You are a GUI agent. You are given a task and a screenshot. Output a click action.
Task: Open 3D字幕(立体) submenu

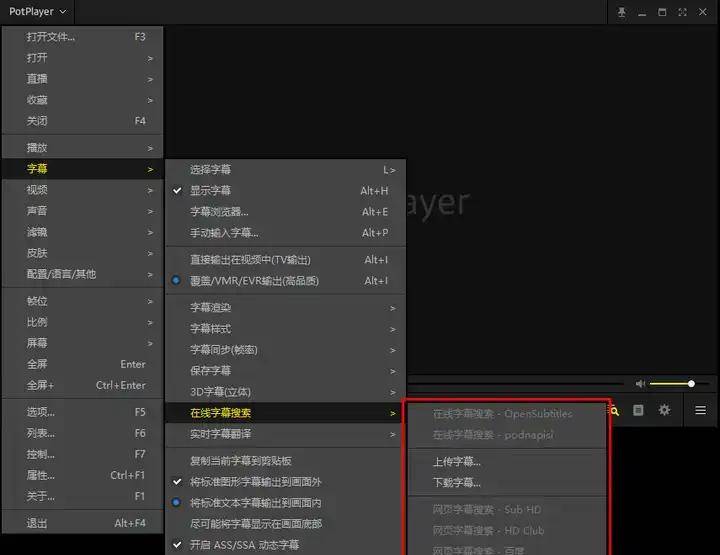(x=285, y=392)
